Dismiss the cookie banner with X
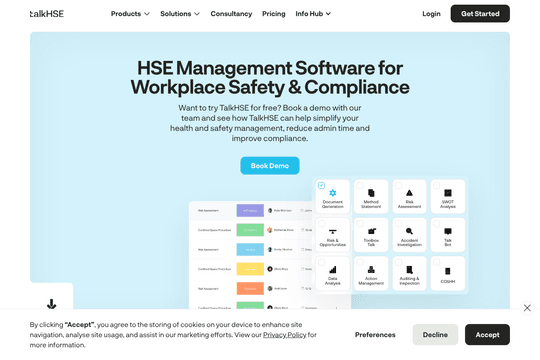Image resolution: width=540 pixels, height=360 pixels. [x=527, y=308]
